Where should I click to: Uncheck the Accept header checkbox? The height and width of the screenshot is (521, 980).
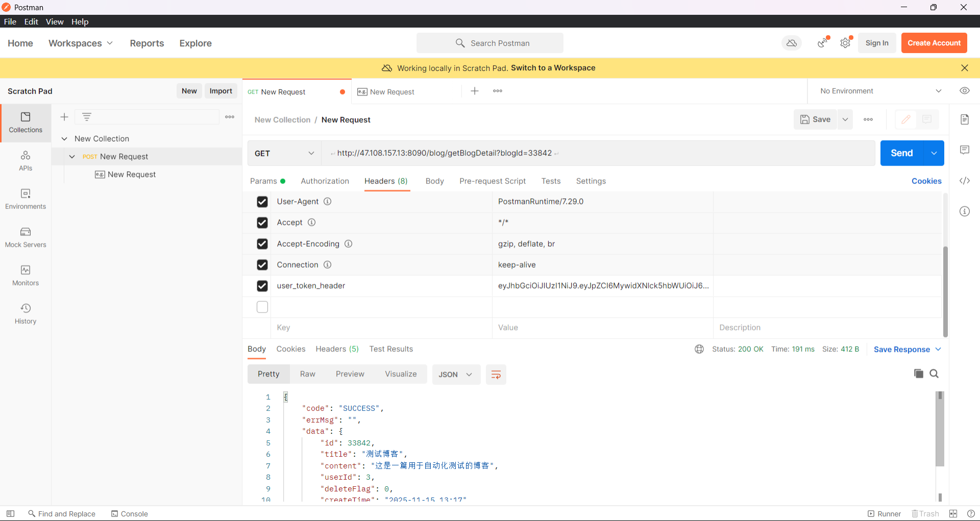[x=262, y=223]
